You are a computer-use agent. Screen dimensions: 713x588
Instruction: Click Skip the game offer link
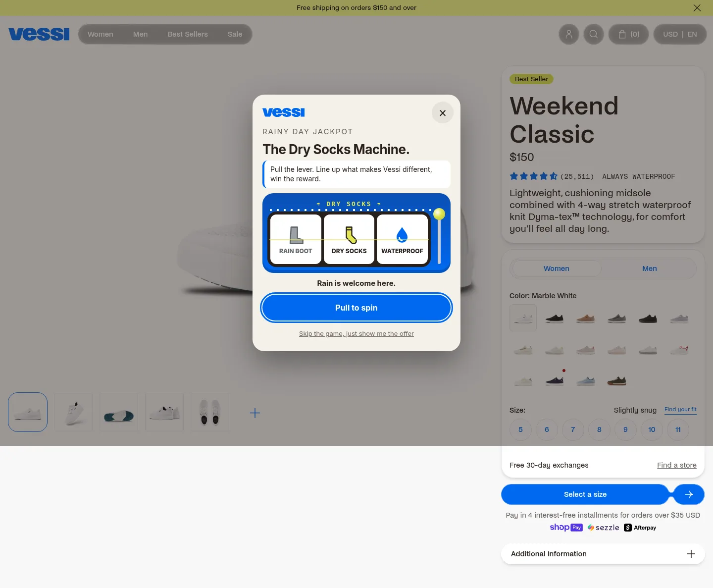click(x=356, y=334)
